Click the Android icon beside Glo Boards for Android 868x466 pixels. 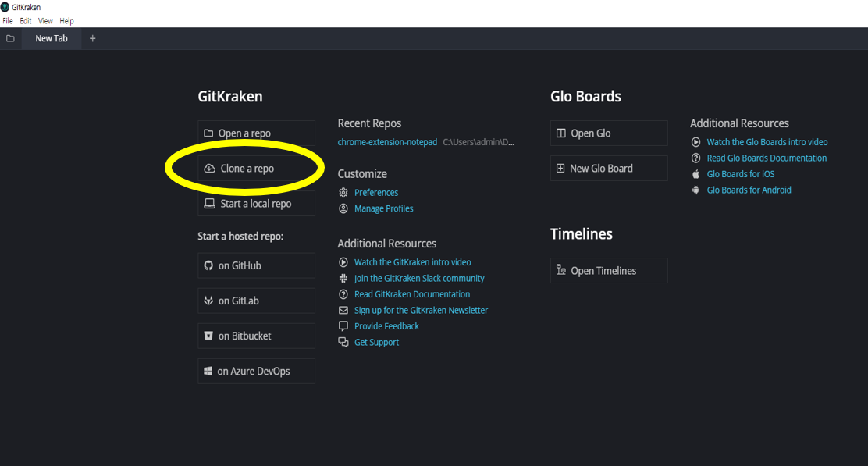pos(695,190)
